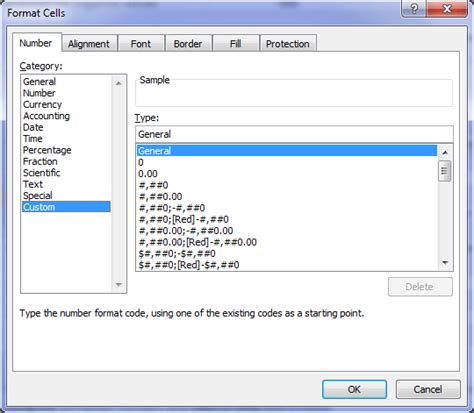This screenshot has height=413, width=474.
Task: Pick the Scientific category
Action: click(66, 173)
